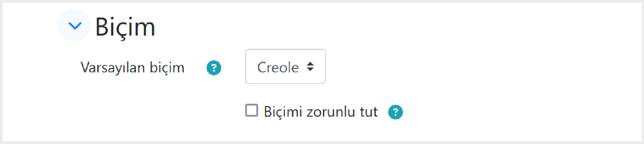Open help for Varsayılan biçim
644x144 pixels.
[214, 68]
